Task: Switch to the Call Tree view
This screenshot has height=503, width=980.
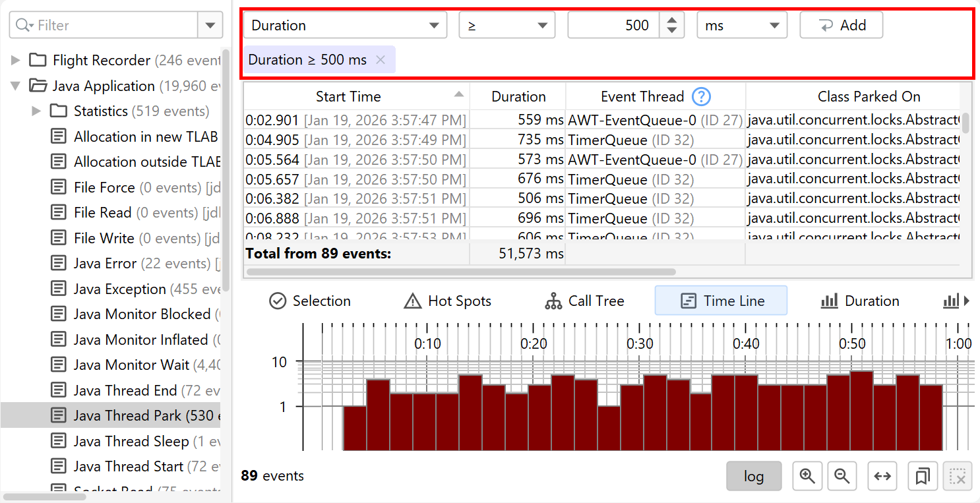Action: (584, 301)
